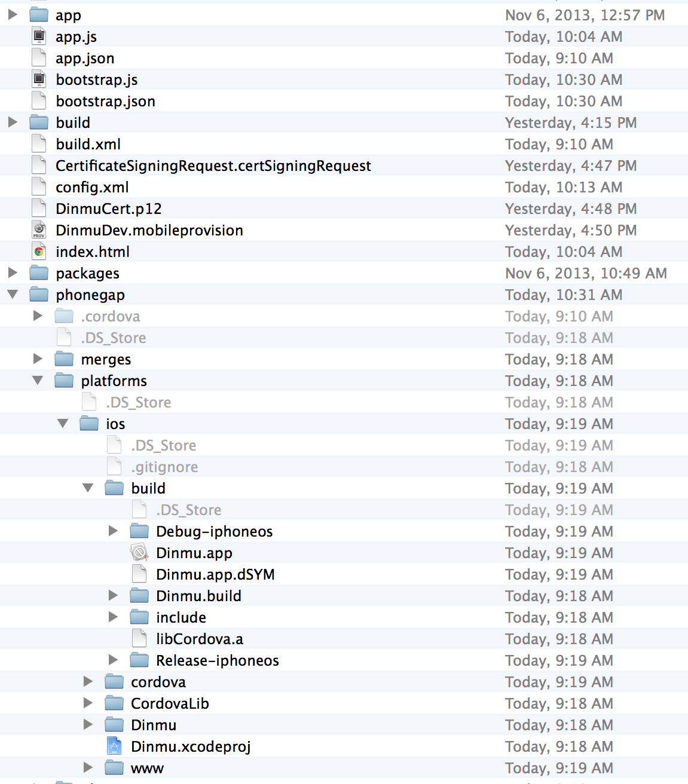Image resolution: width=688 pixels, height=784 pixels.
Task: Collapse the ios folder
Action: 63,424
